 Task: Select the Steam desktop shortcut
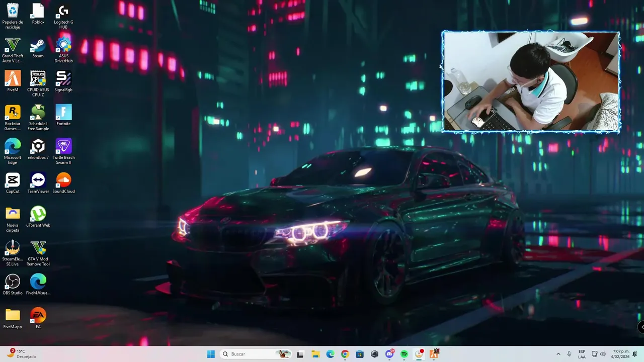38,48
